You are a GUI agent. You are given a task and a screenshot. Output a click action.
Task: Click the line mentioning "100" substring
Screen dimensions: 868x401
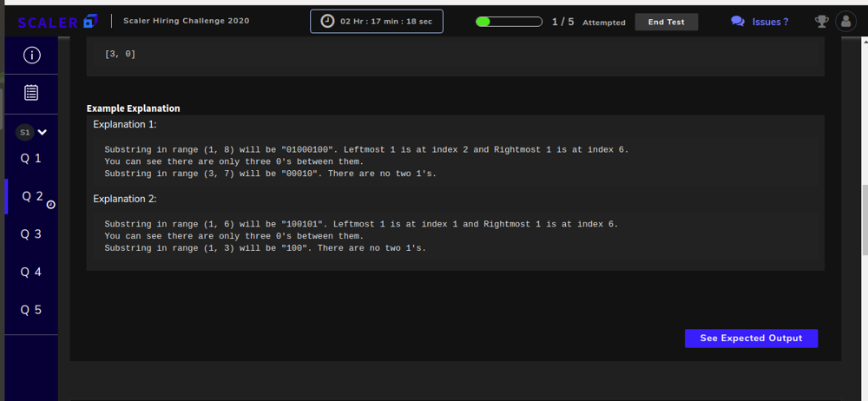coord(266,248)
